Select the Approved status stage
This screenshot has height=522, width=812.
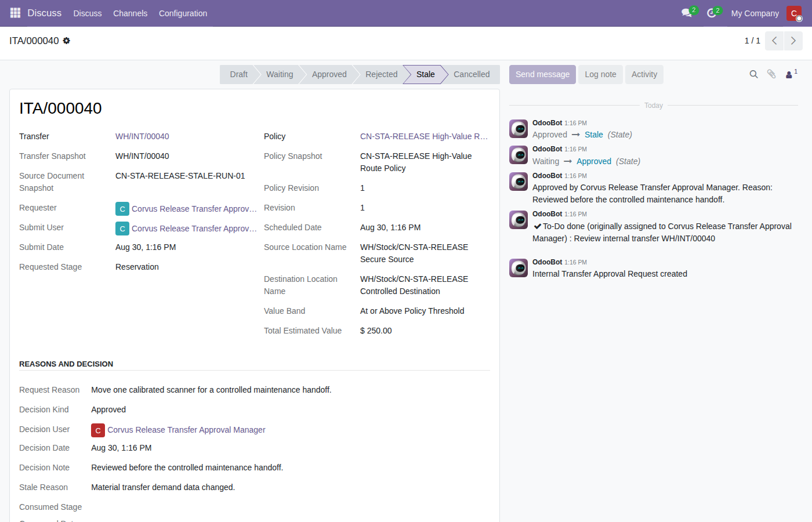pyautogui.click(x=329, y=74)
